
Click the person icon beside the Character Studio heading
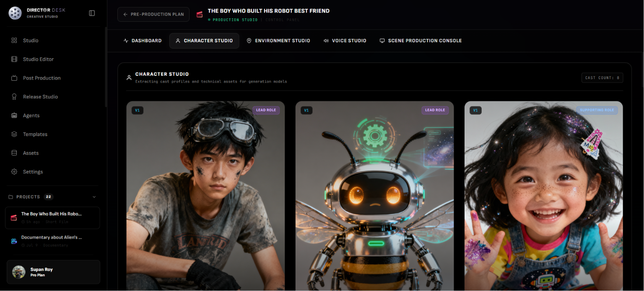pyautogui.click(x=129, y=78)
